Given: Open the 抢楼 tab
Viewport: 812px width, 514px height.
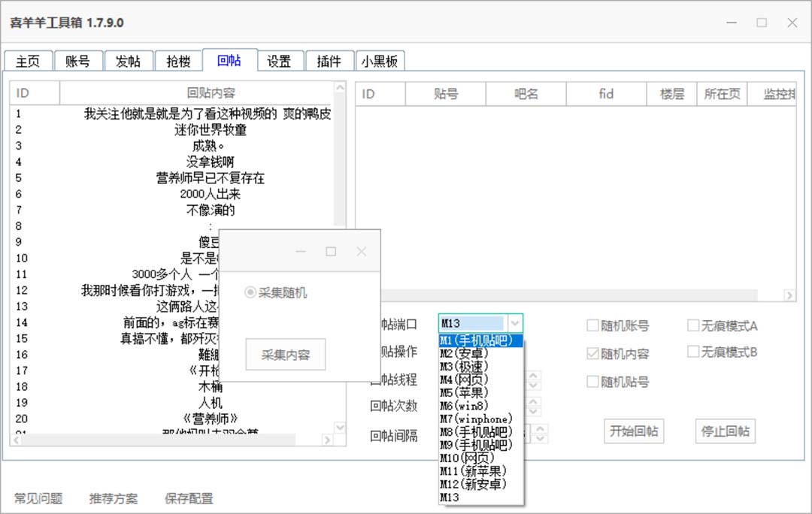Looking at the screenshot, I should click(x=179, y=62).
